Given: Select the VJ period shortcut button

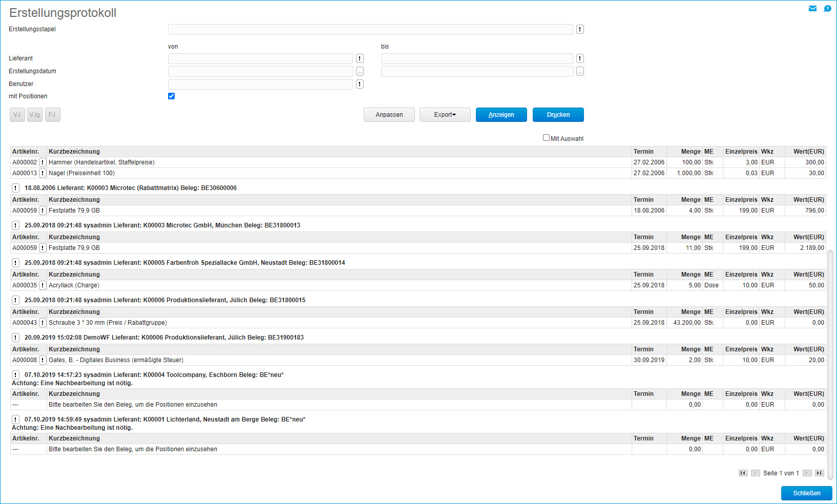Looking at the screenshot, I should (x=17, y=115).
